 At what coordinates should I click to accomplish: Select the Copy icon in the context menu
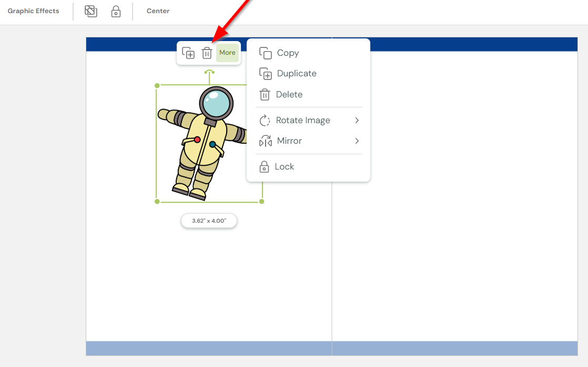264,53
